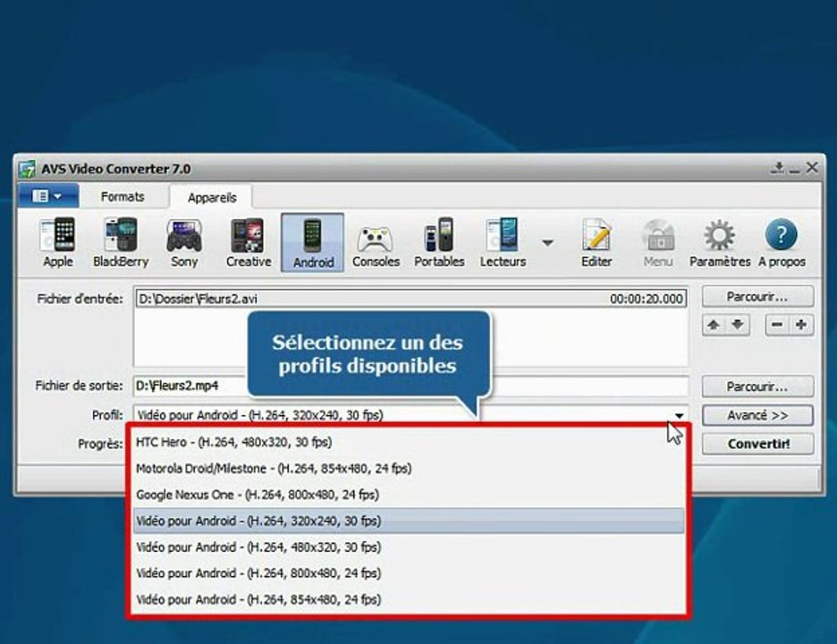Open the main application menu button
837x644 pixels.
coord(47,196)
